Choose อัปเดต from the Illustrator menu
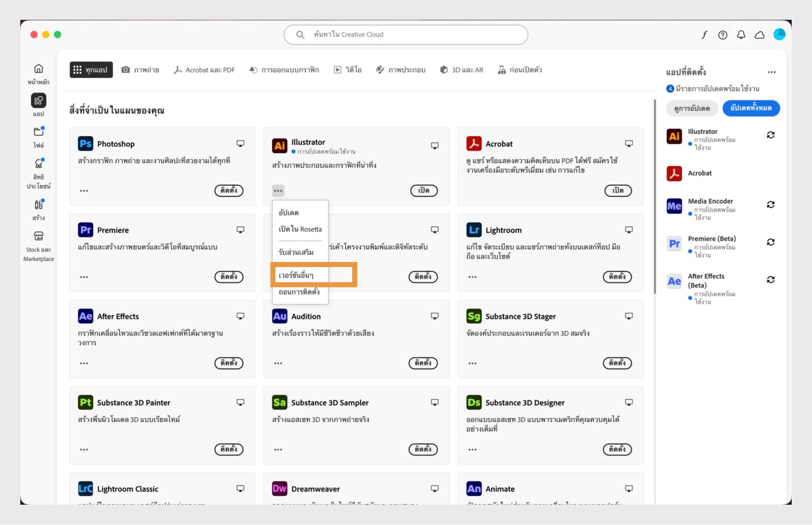Image resolution: width=812 pixels, height=525 pixels. (289, 213)
